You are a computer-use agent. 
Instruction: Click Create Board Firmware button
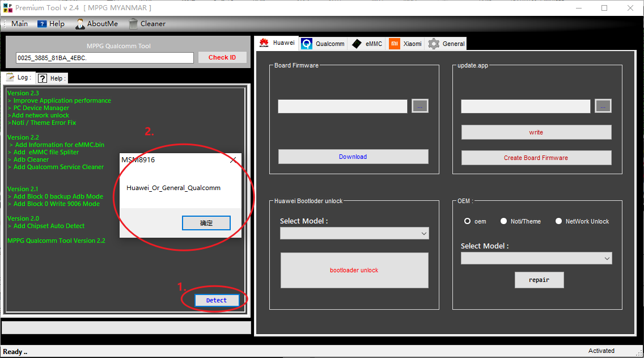(536, 158)
